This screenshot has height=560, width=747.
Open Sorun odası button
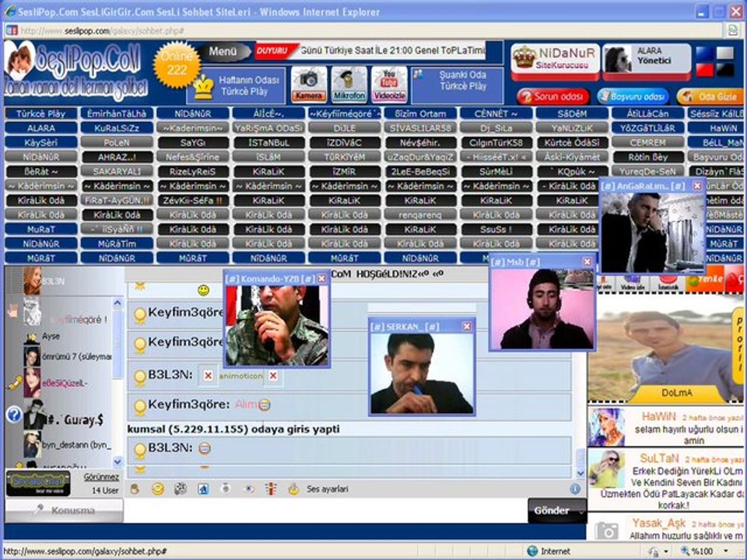tap(553, 96)
